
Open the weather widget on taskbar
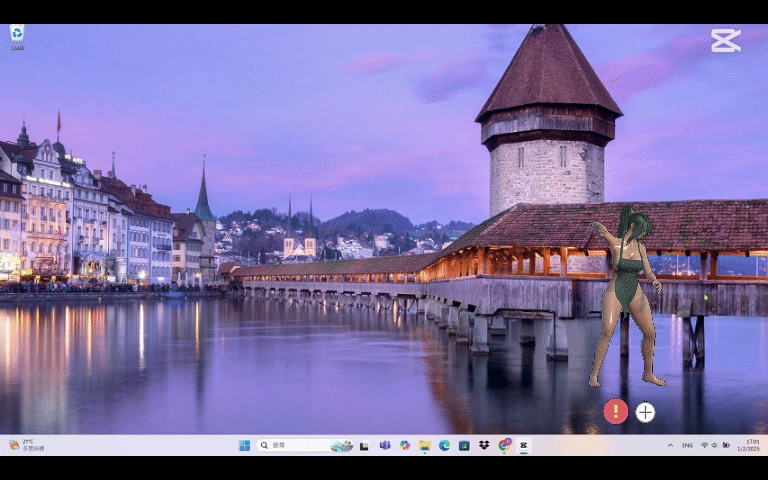(26, 445)
